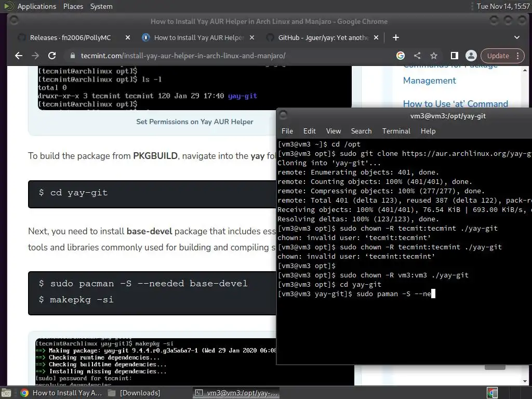The width and height of the screenshot is (532, 399).
Task: Switch to GitHub Jguer/yay tab
Action: (323, 37)
